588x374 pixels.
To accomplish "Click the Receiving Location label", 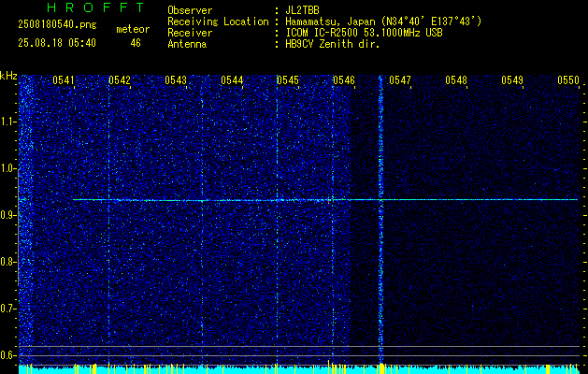I will pos(218,22).
